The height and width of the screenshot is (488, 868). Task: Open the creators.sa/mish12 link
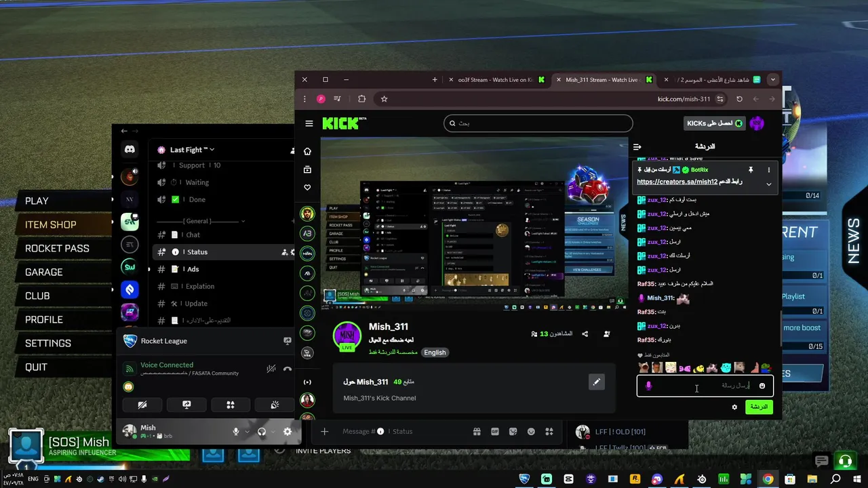[x=677, y=182]
